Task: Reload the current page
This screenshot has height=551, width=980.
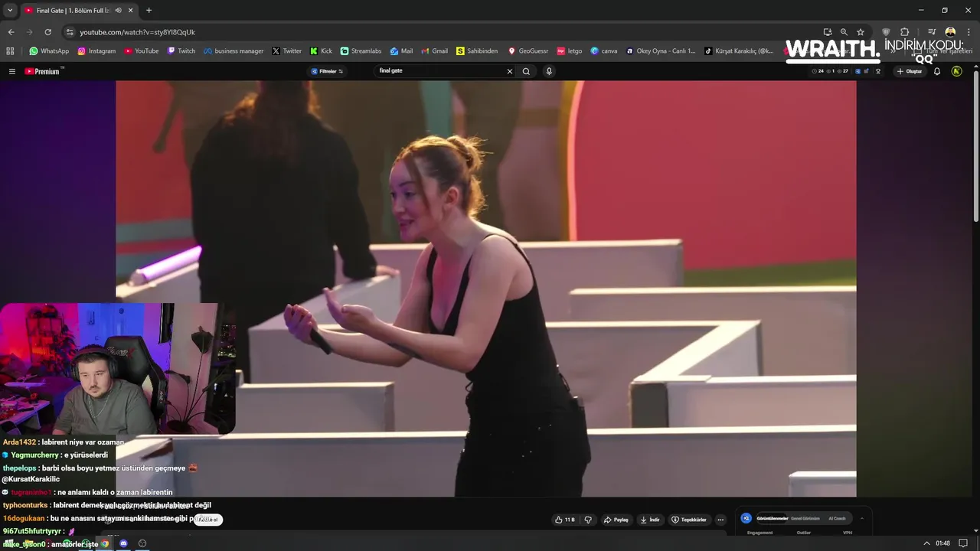Action: tap(47, 32)
